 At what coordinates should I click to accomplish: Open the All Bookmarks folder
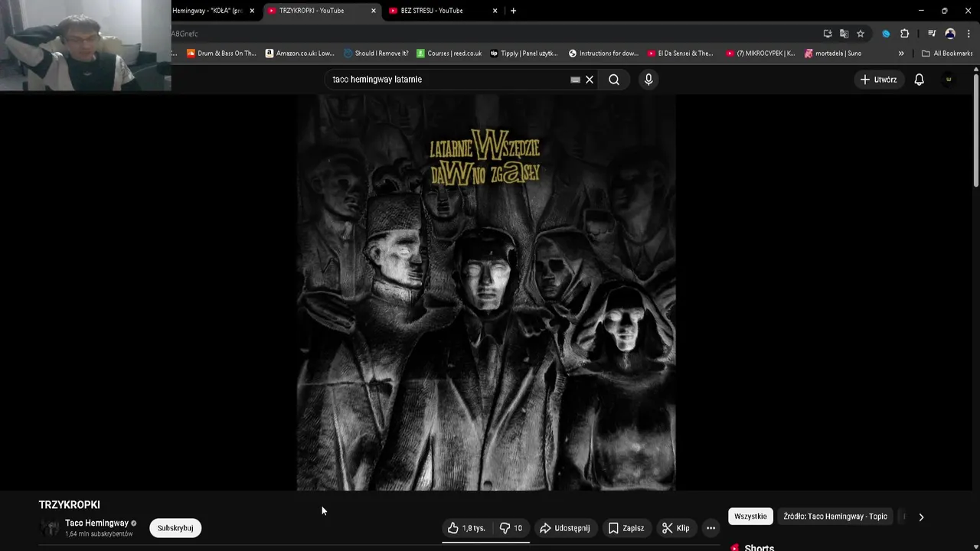947,54
